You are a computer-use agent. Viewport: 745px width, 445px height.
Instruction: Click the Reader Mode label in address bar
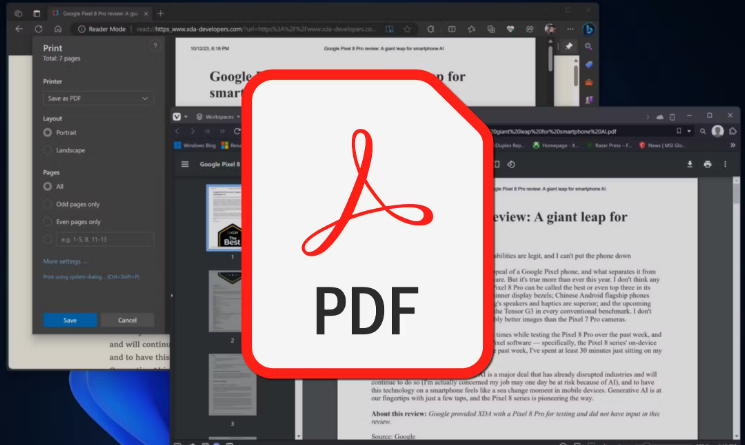coord(107,29)
